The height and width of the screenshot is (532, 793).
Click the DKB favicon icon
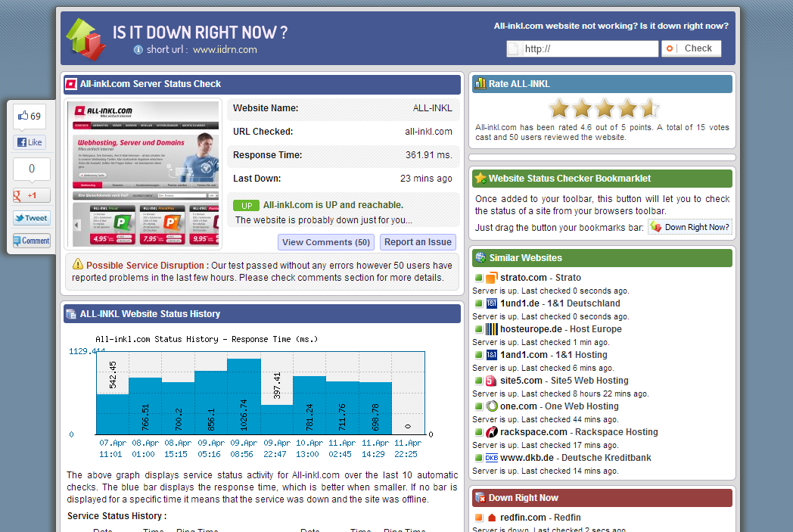(x=491, y=458)
